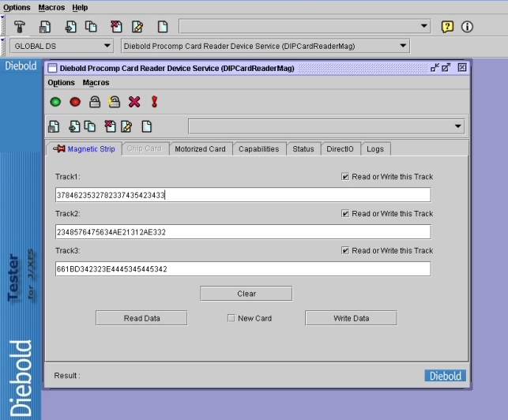Expand the macro combo box inside device window

(457, 126)
